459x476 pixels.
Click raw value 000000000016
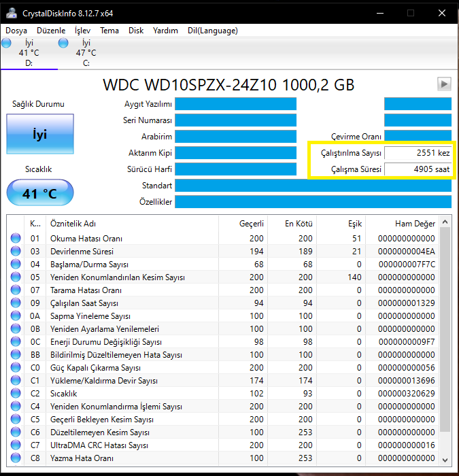click(x=407, y=445)
